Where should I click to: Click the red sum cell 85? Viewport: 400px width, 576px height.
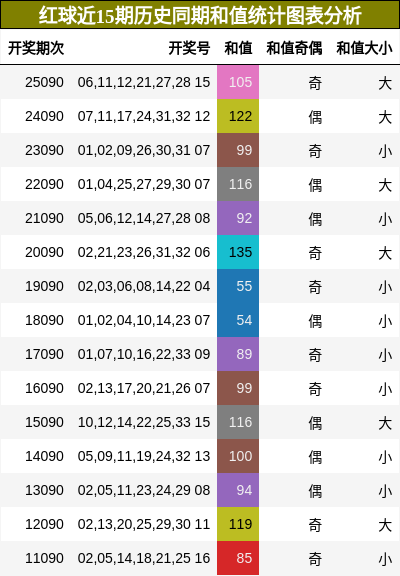tap(238, 558)
